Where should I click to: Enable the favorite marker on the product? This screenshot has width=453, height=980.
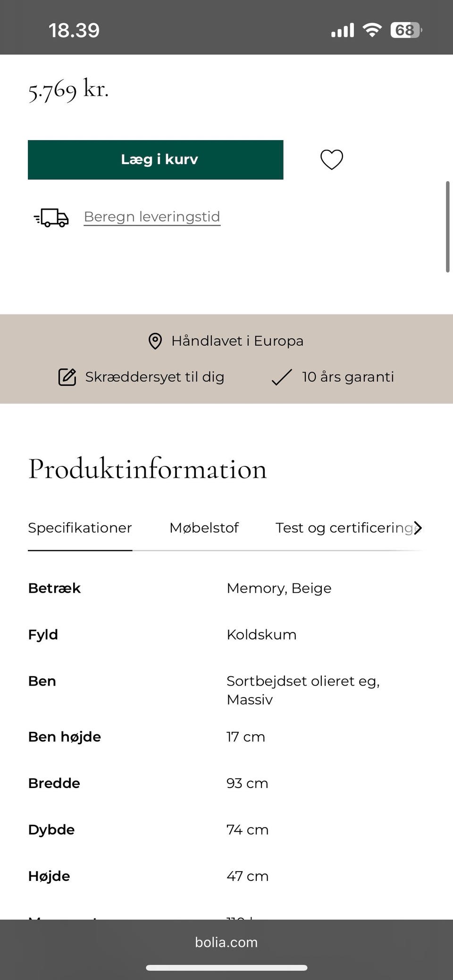(332, 160)
